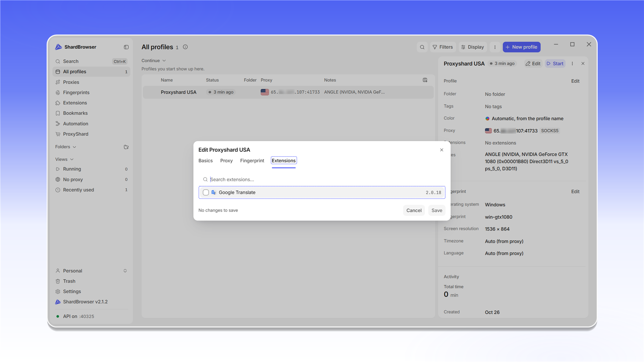Open the Personal workspace switcher

pos(91,271)
